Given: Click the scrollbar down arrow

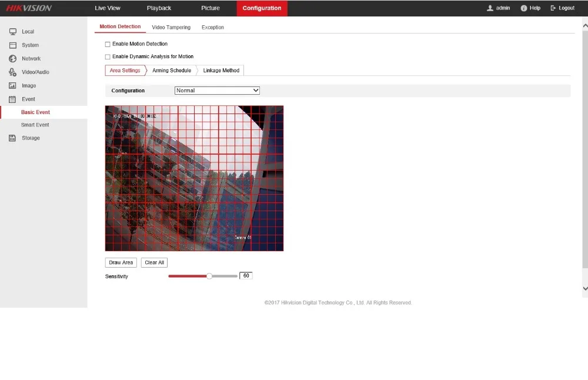Looking at the screenshot, I should pos(585,288).
